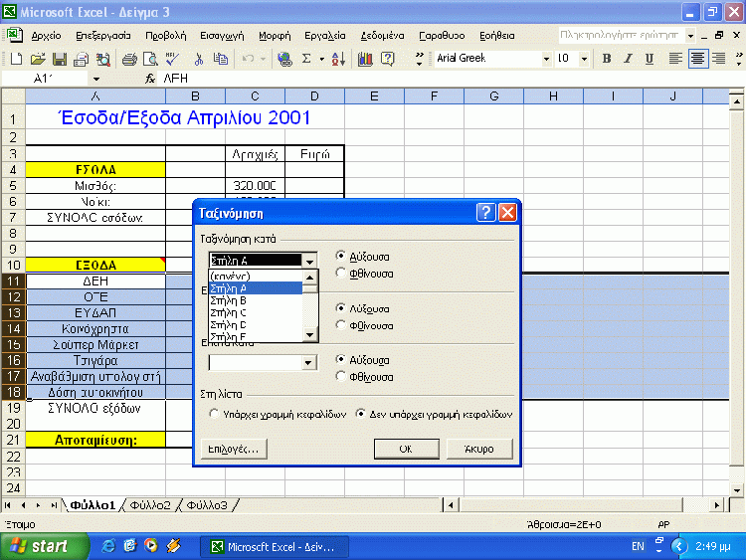Open the Προβολή menu

point(165,35)
